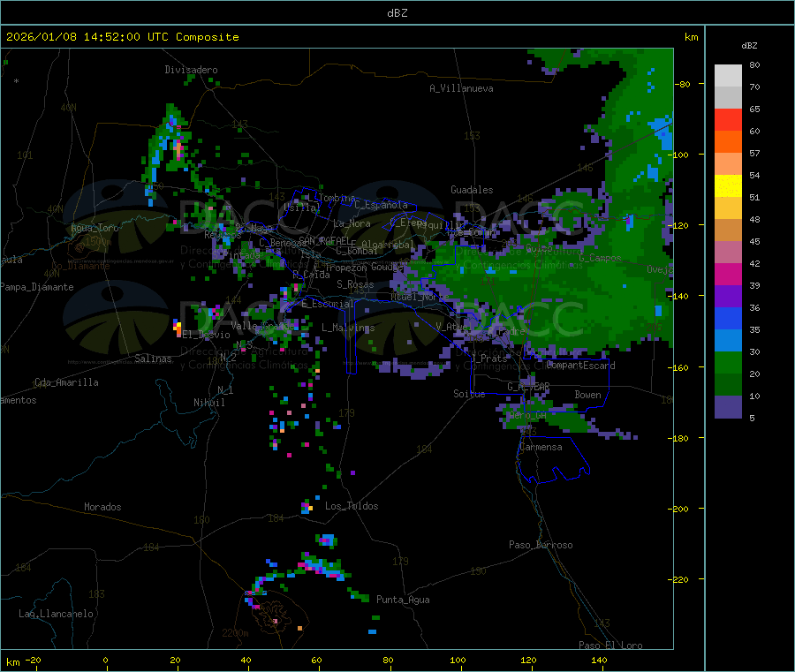Select the 'Morados' place label

pyautogui.click(x=102, y=507)
